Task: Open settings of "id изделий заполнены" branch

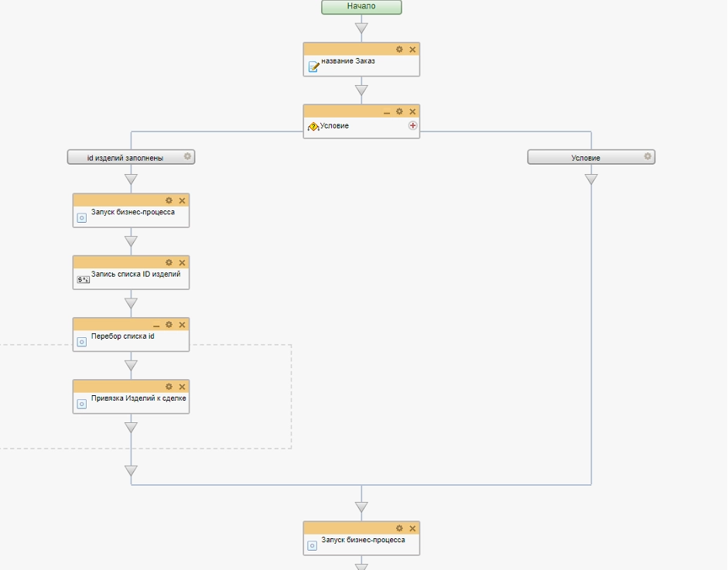Action: [x=187, y=157]
